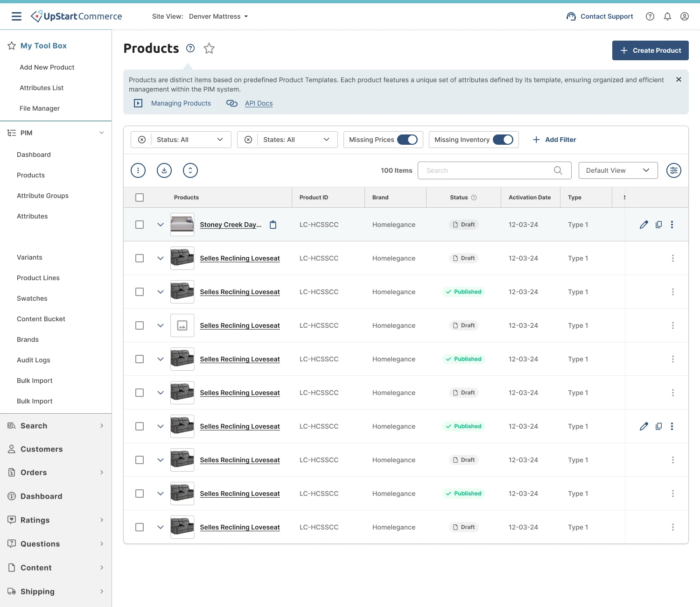Image resolution: width=700 pixels, height=607 pixels.
Task: Click into the Search input field
Action: pyautogui.click(x=495, y=170)
